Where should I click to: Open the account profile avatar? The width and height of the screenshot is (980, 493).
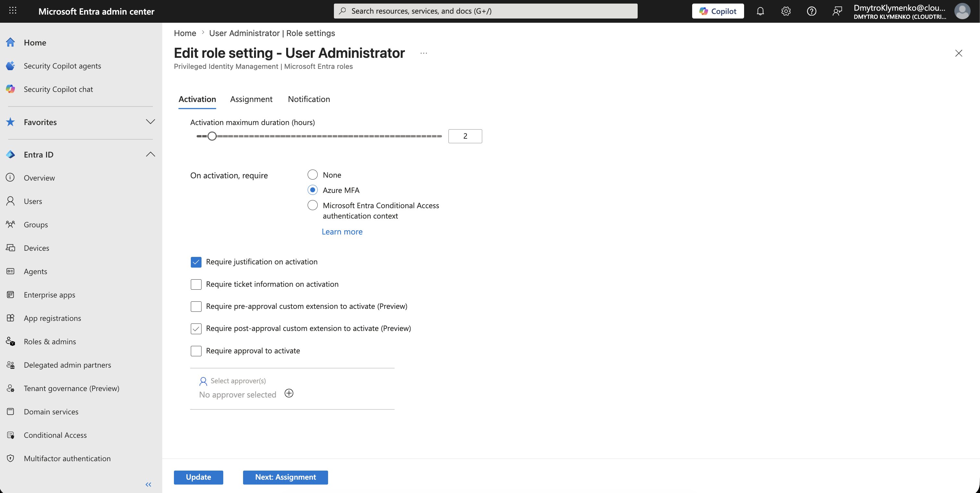pos(962,11)
